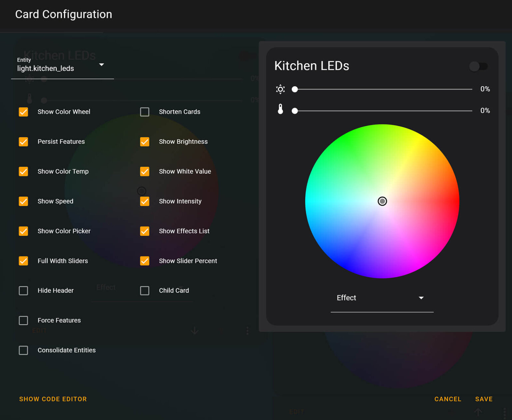Screen dimensions: 512x420
Task: Click the SAVE button
Action: 484,399
